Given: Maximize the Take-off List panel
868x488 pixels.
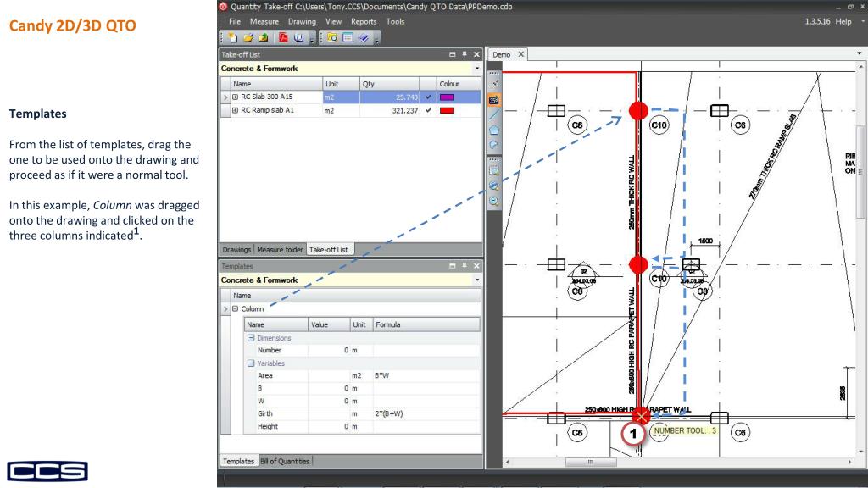Looking at the screenshot, I should (453, 54).
